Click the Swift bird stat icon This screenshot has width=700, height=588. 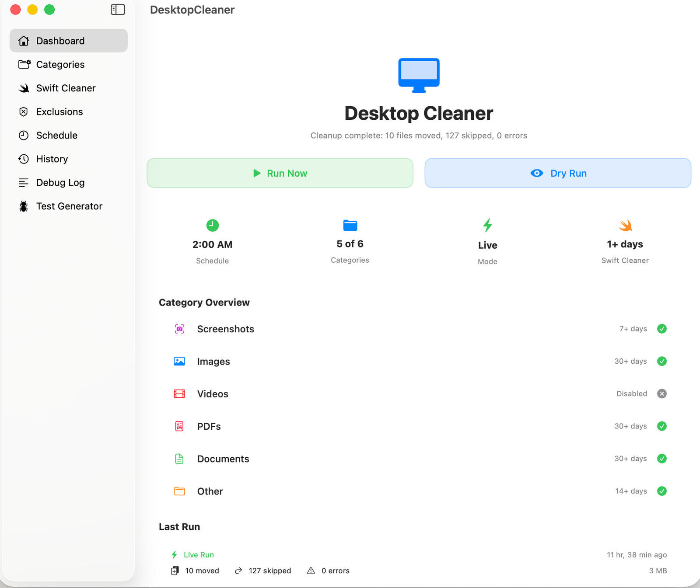coord(625,226)
